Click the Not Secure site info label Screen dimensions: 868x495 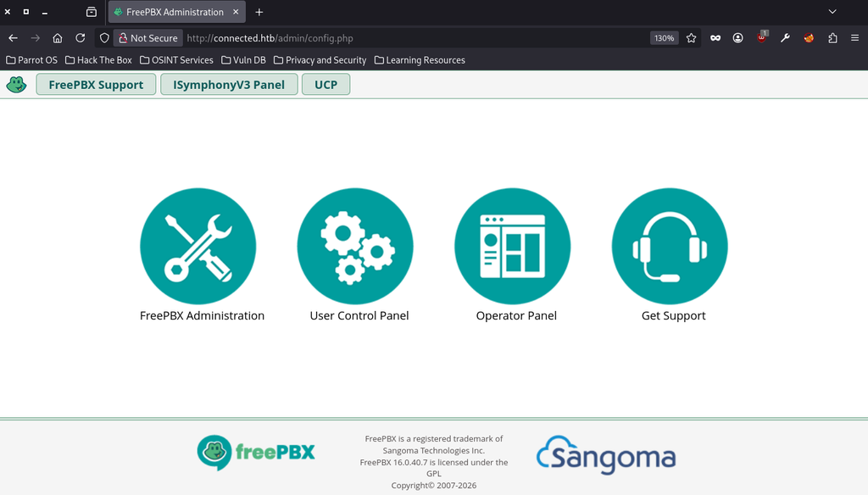pyautogui.click(x=148, y=38)
